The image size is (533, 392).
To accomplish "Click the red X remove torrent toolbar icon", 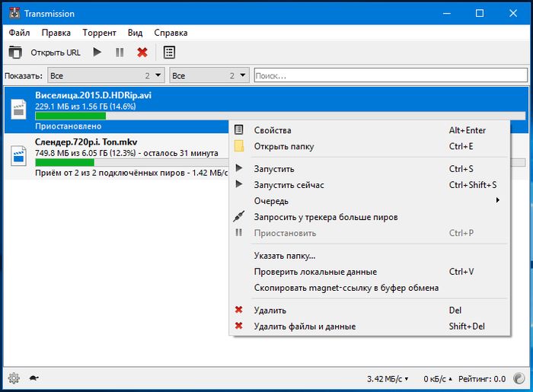I will coord(142,53).
